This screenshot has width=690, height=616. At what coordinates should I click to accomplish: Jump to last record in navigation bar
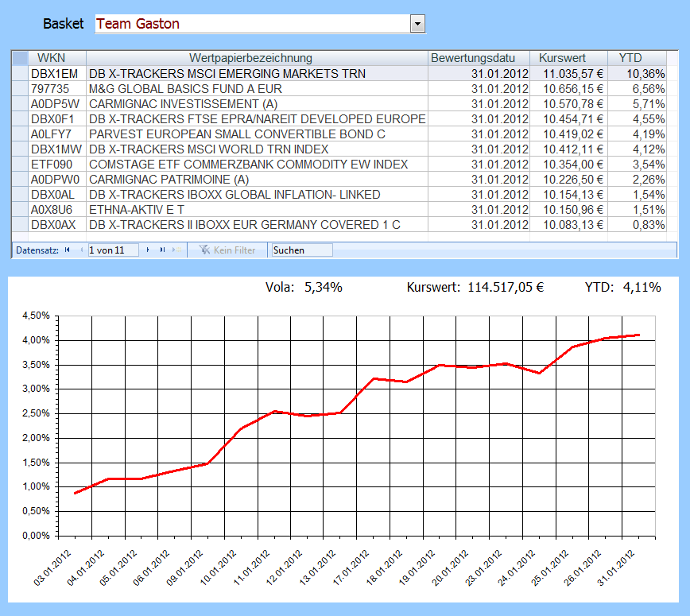coord(162,250)
